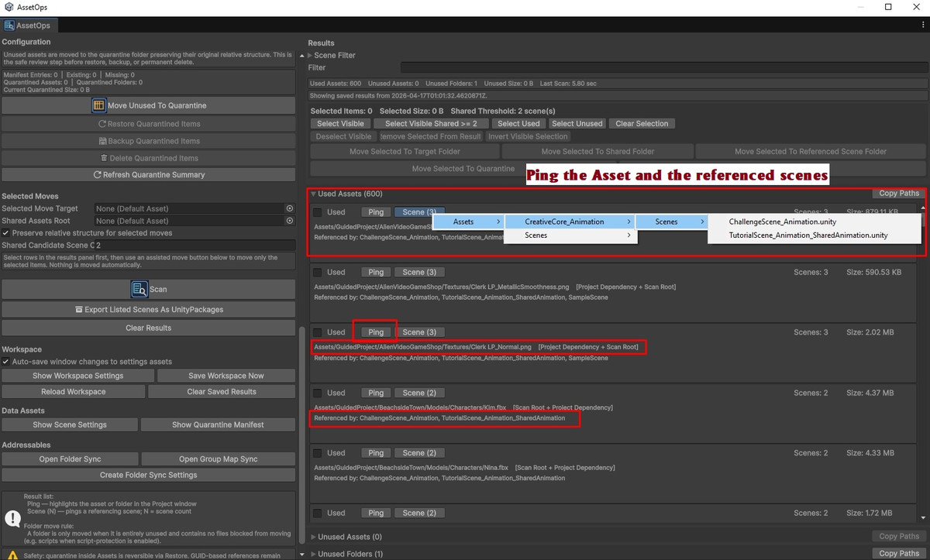
Task: Choose TutorialScene_Animation_SharedAnimation.unity from the submenu
Action: point(814,235)
